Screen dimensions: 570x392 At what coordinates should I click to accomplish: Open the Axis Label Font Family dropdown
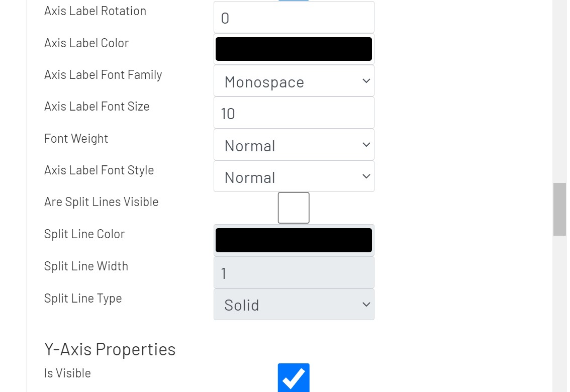tap(294, 81)
